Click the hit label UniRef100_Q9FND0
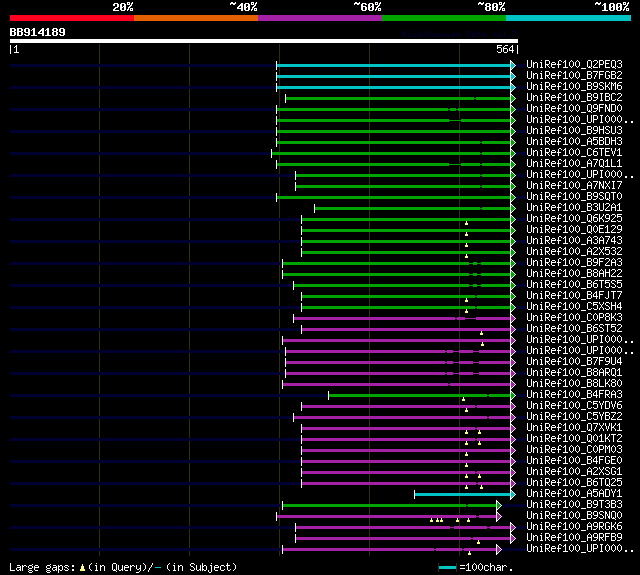Viewport: 640px width, 575px height. tap(574, 109)
